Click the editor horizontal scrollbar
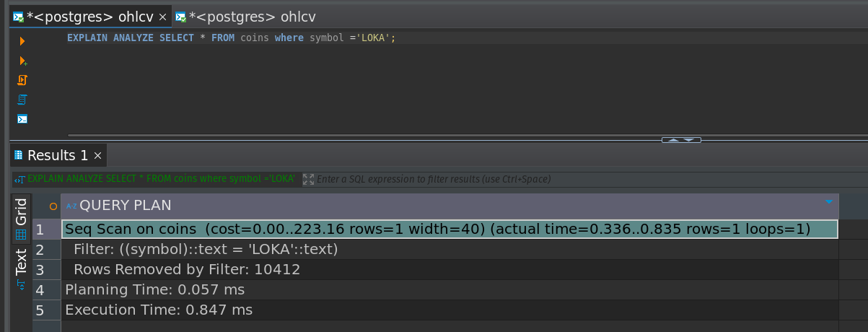868x332 pixels. pyautogui.click(x=468, y=134)
